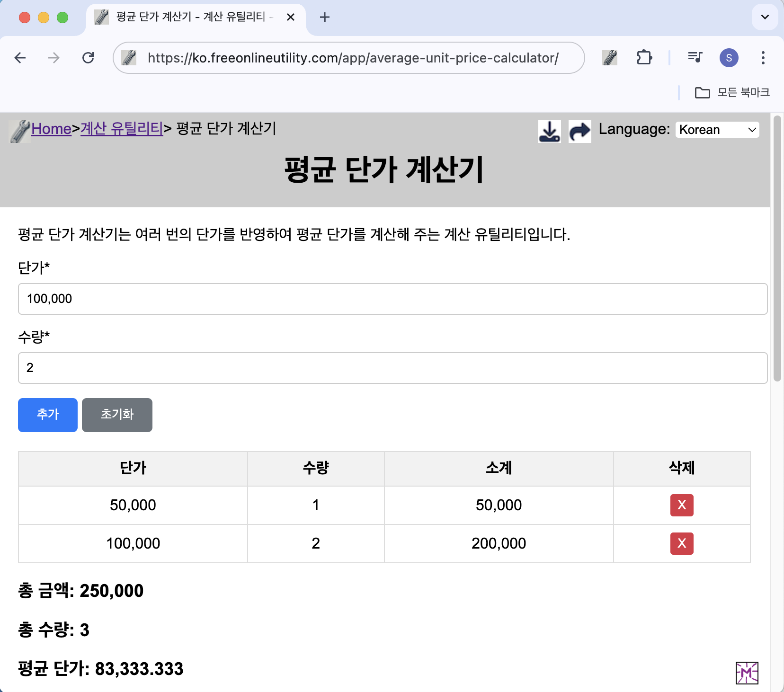Open Chrome three-dot menu
The image size is (784, 692).
[763, 58]
